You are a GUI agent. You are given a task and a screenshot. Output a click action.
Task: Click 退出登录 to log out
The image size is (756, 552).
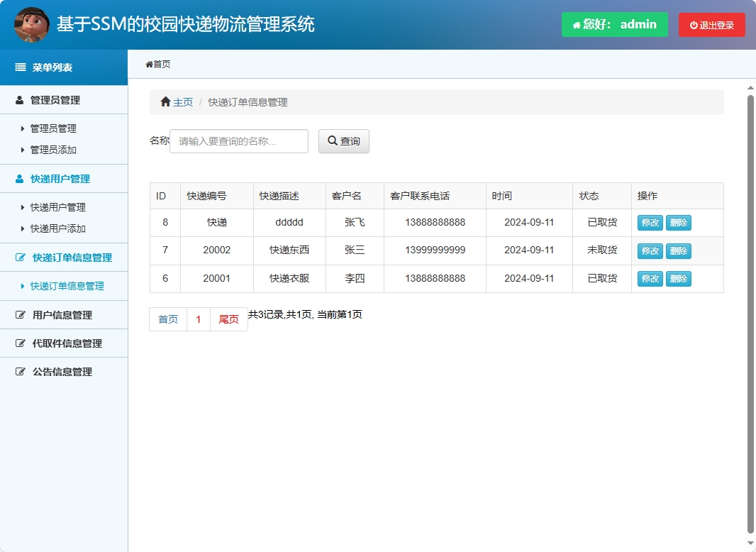711,24
